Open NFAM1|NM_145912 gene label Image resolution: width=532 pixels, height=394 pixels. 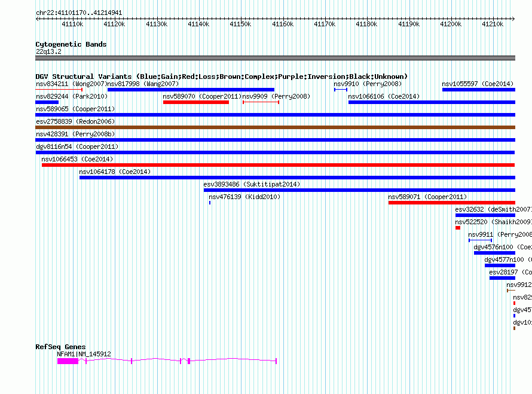click(84, 354)
